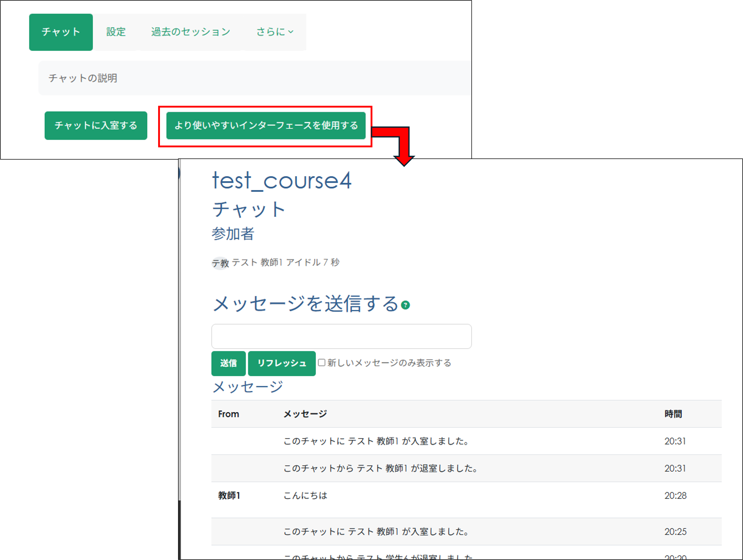Click the 参加者 participants heading

click(233, 234)
